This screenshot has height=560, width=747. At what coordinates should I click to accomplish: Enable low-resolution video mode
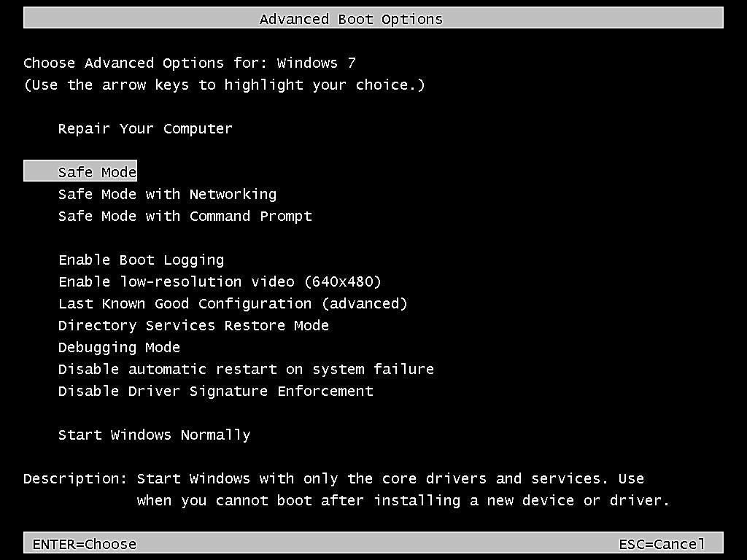click(219, 281)
